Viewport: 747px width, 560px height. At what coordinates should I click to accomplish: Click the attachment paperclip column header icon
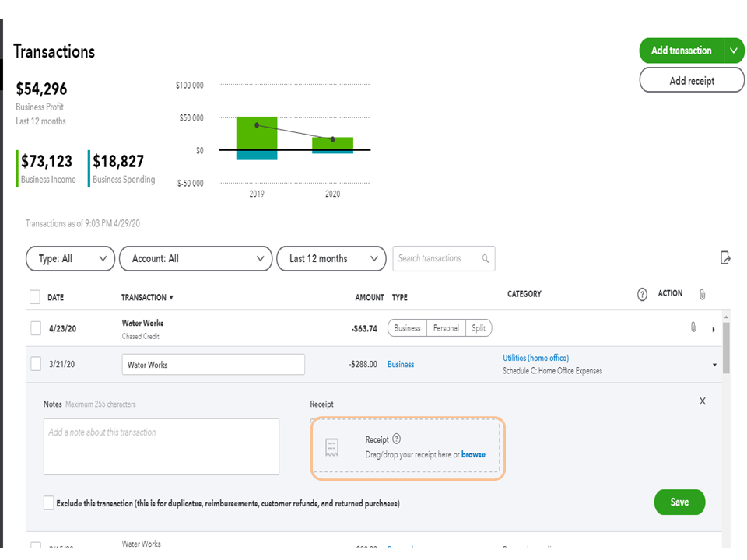[x=701, y=295]
